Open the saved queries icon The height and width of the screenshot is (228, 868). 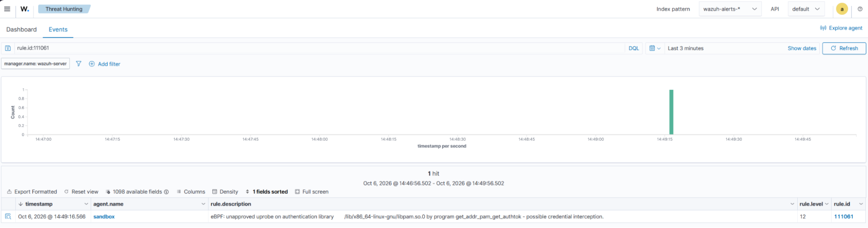coord(8,48)
